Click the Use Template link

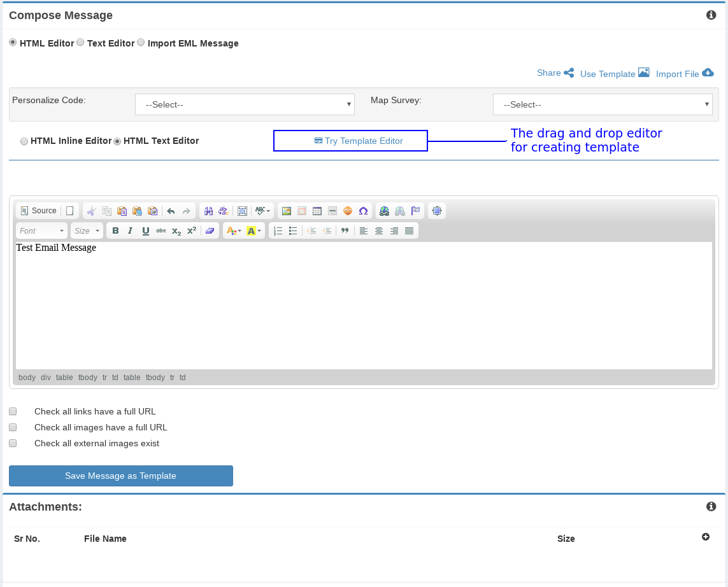608,74
